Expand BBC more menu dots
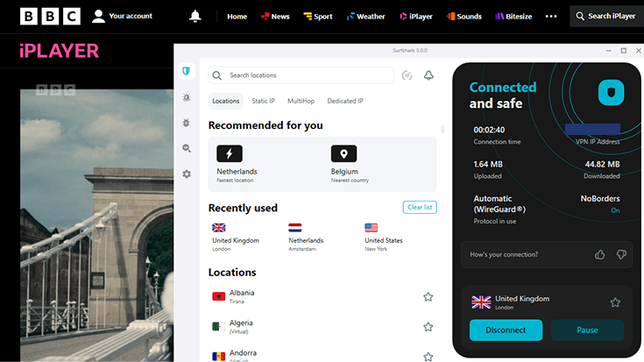 [x=551, y=17]
